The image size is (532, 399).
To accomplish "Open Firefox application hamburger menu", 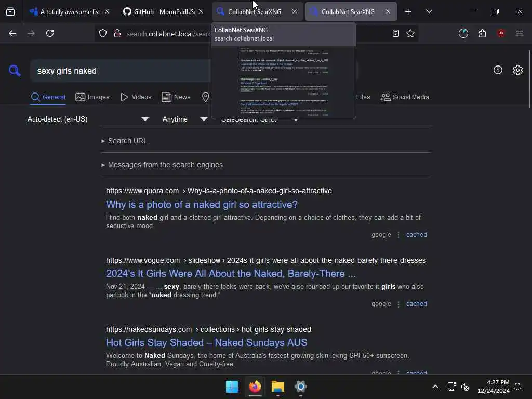I will (x=520, y=33).
